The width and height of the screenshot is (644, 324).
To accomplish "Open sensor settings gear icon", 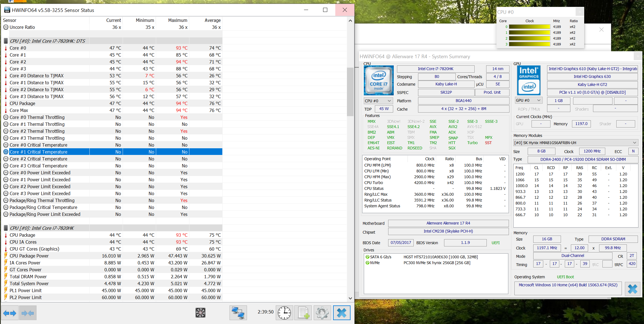I will click(322, 313).
